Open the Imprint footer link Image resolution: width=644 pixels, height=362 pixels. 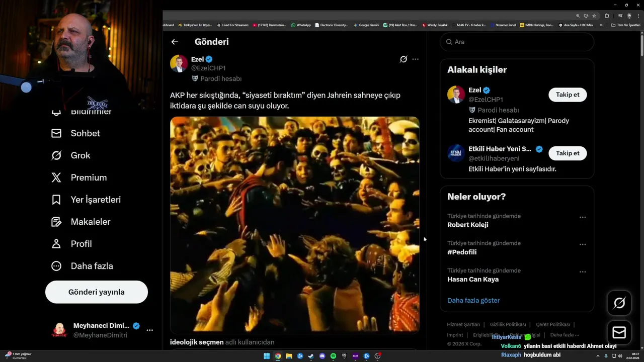click(x=455, y=335)
